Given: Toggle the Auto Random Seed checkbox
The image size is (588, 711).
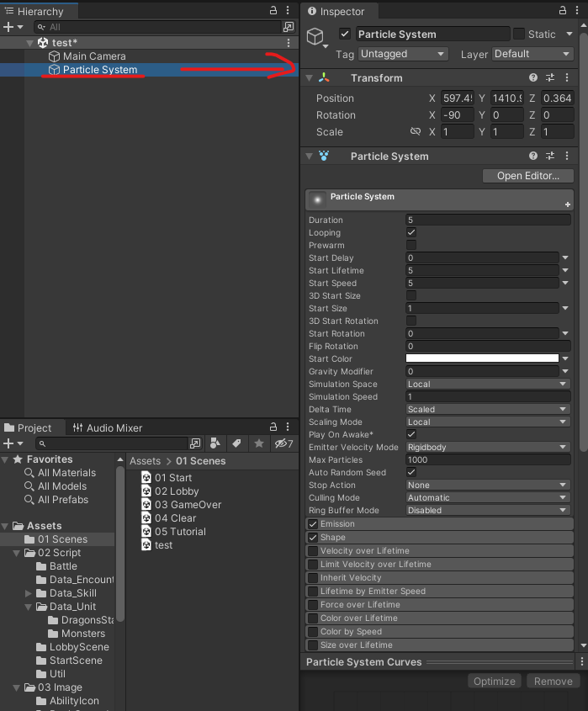Looking at the screenshot, I should [x=411, y=473].
